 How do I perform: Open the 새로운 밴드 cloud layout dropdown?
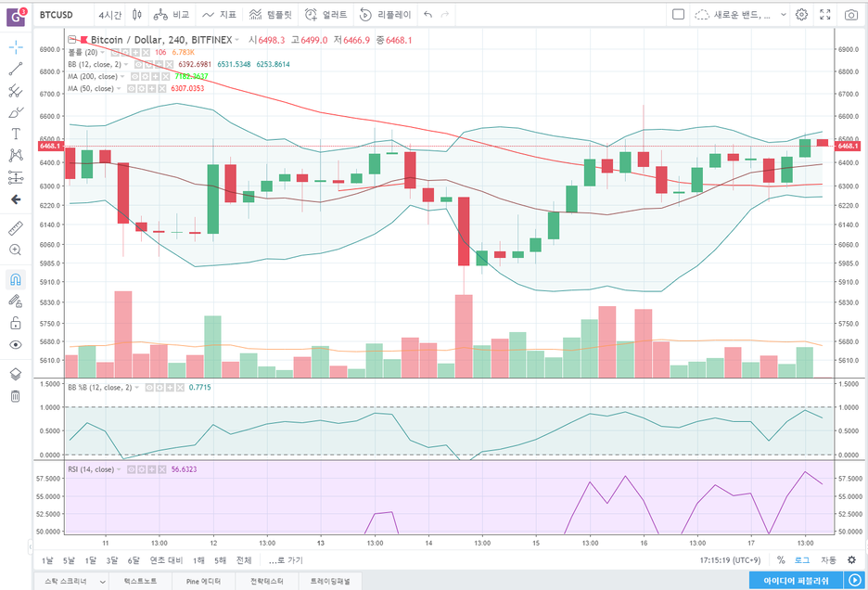[741, 15]
